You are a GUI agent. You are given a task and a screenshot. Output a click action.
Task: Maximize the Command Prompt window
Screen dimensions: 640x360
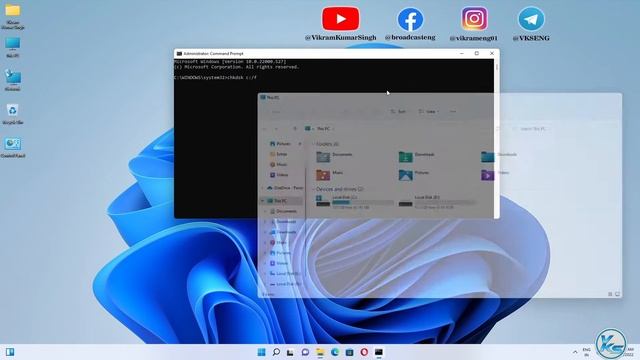pyautogui.click(x=476, y=53)
